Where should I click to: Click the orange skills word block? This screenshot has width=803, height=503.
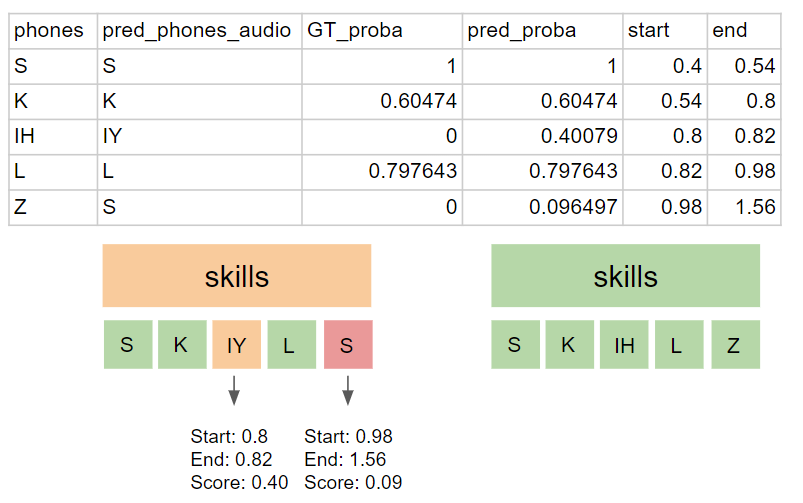pos(237,276)
